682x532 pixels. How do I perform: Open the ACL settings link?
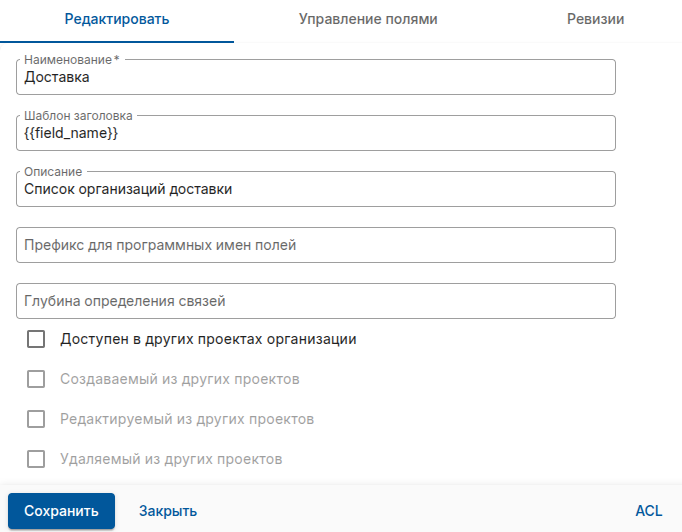point(648,511)
